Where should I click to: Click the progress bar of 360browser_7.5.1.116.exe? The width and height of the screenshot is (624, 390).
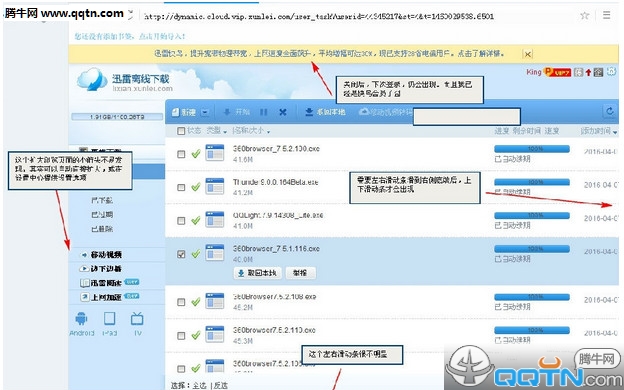[532, 249]
